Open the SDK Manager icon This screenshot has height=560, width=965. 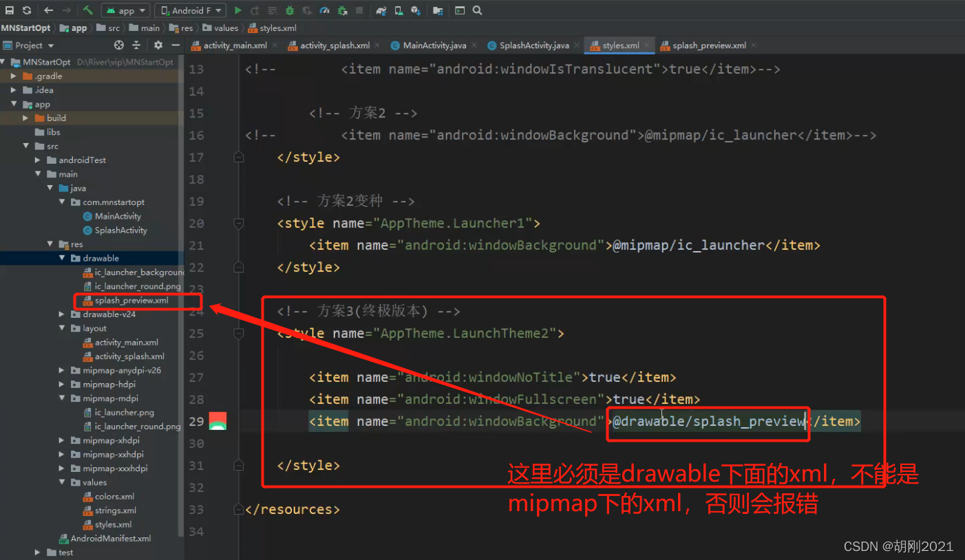point(416,10)
